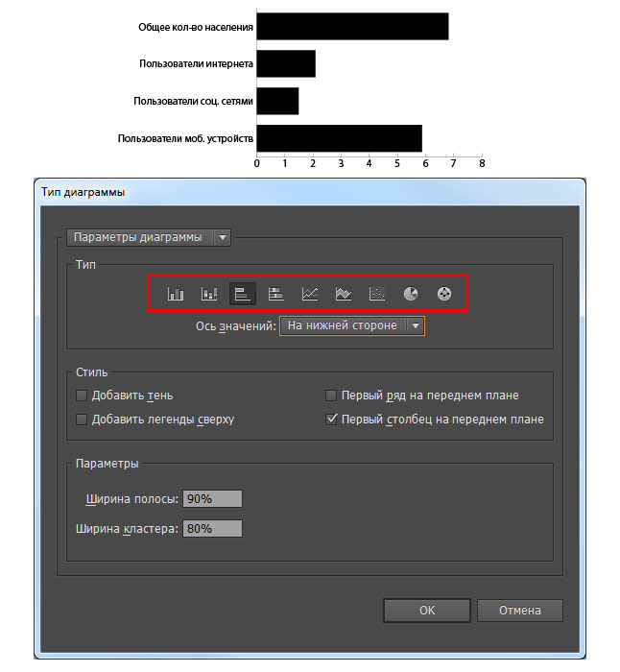Toggle 'Первый ряд на переднем плане' checkbox
Screen dimensions: 620x672
click(x=331, y=396)
